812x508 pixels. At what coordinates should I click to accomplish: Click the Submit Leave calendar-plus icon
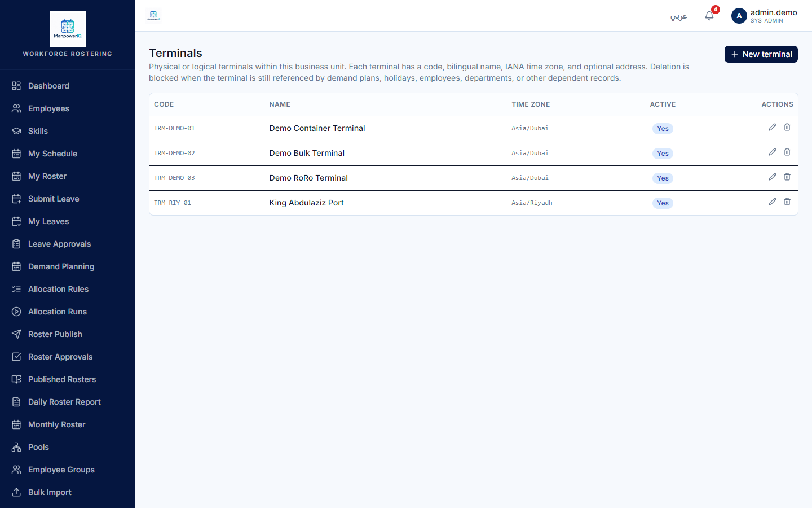point(16,199)
